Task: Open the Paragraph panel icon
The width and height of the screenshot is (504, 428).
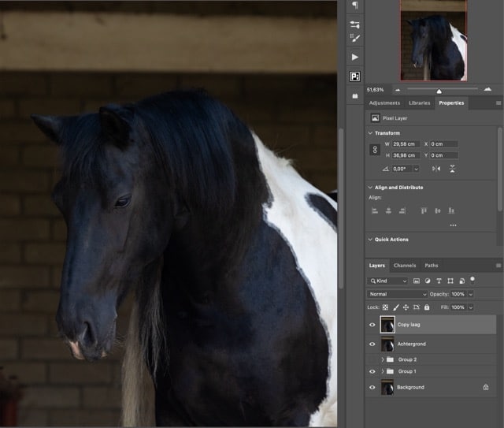Action: point(355,6)
